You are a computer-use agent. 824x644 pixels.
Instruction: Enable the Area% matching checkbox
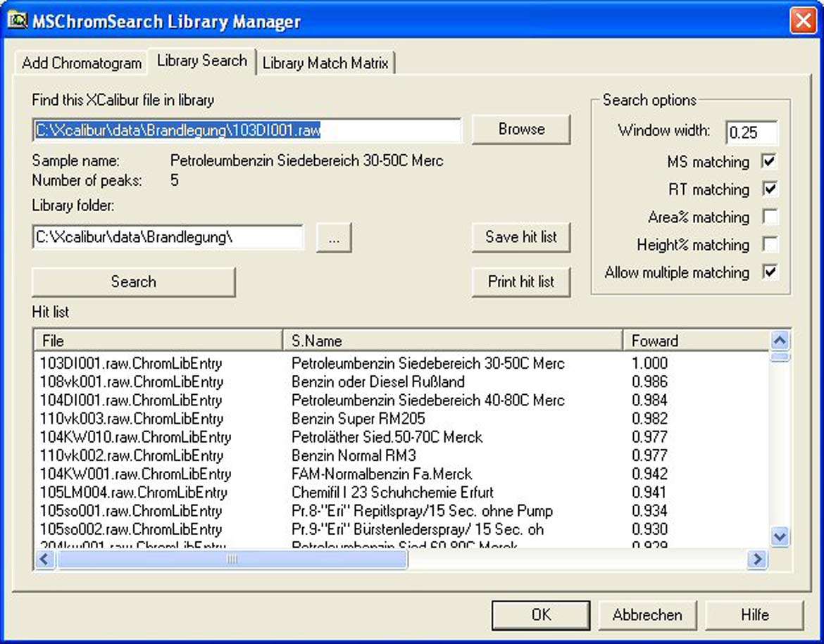(770, 217)
